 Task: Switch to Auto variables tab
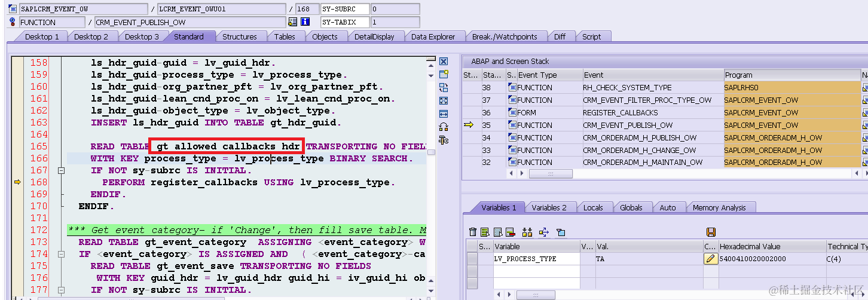tap(667, 207)
